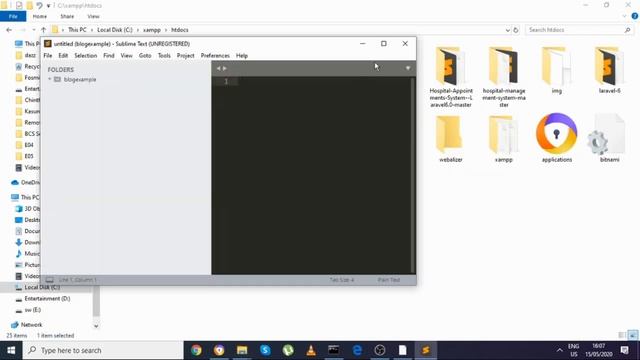The height and width of the screenshot is (360, 640).
Task: Click xampp in the address breadcrumb
Action: click(x=152, y=30)
